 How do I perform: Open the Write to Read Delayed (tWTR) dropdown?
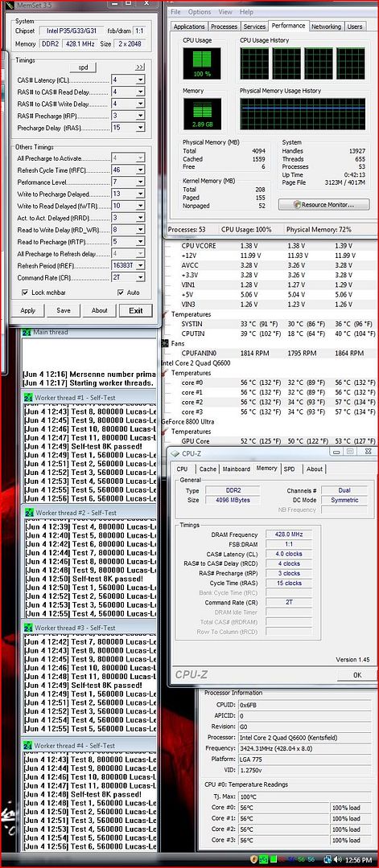[x=140, y=206]
